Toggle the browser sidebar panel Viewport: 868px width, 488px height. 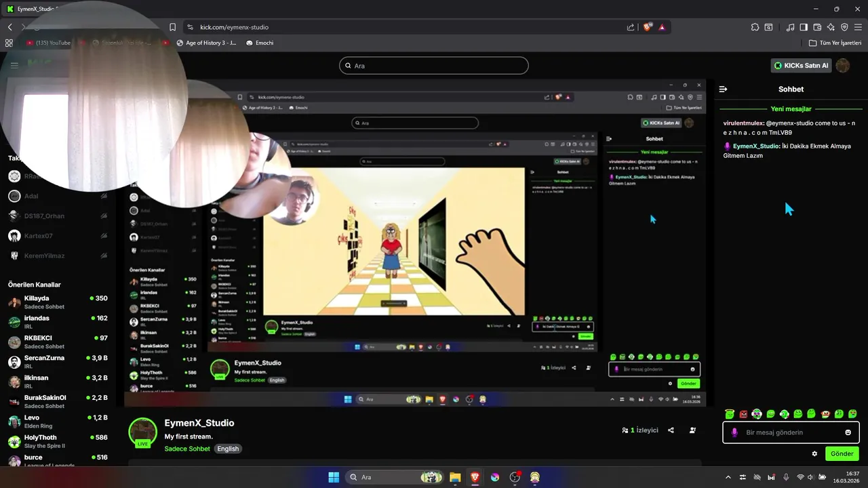[x=804, y=27]
